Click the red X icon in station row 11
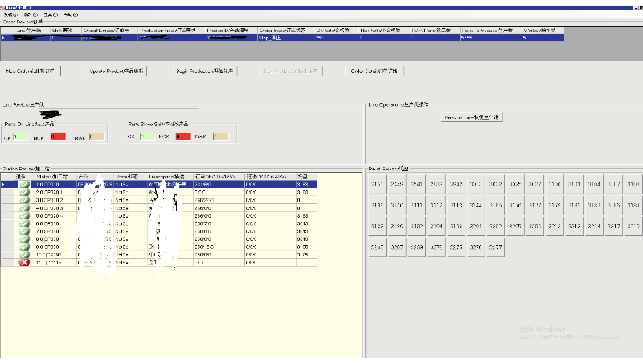The width and height of the screenshot is (643, 364). point(24,262)
